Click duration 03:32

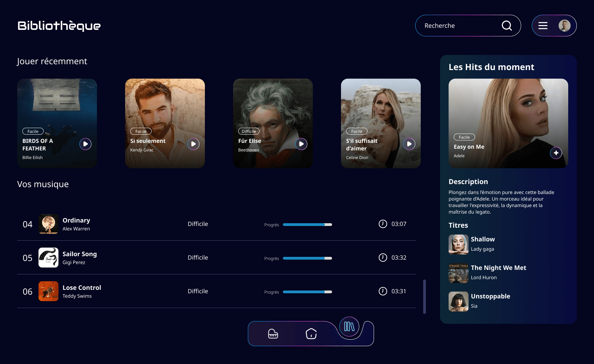pos(399,258)
